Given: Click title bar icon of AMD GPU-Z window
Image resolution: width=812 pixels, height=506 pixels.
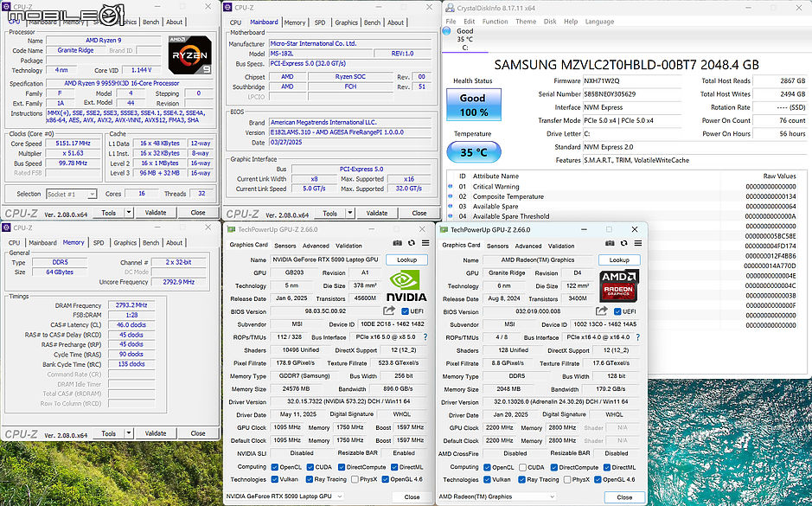Looking at the screenshot, I should pyautogui.click(x=444, y=229).
